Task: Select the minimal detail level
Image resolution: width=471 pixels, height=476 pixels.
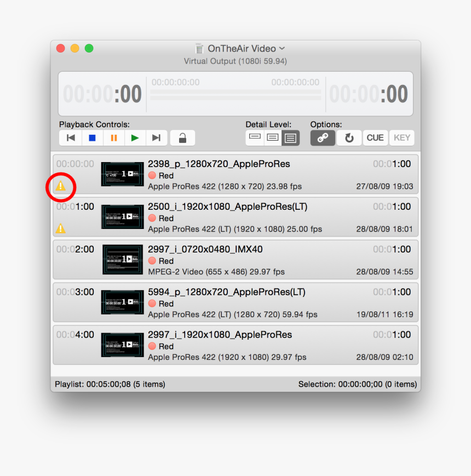Action: (x=255, y=138)
